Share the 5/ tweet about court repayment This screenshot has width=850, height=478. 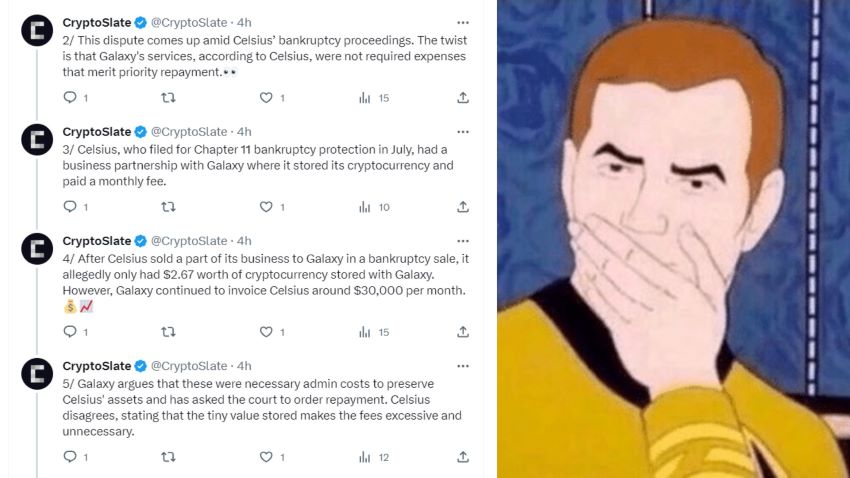pos(462,457)
